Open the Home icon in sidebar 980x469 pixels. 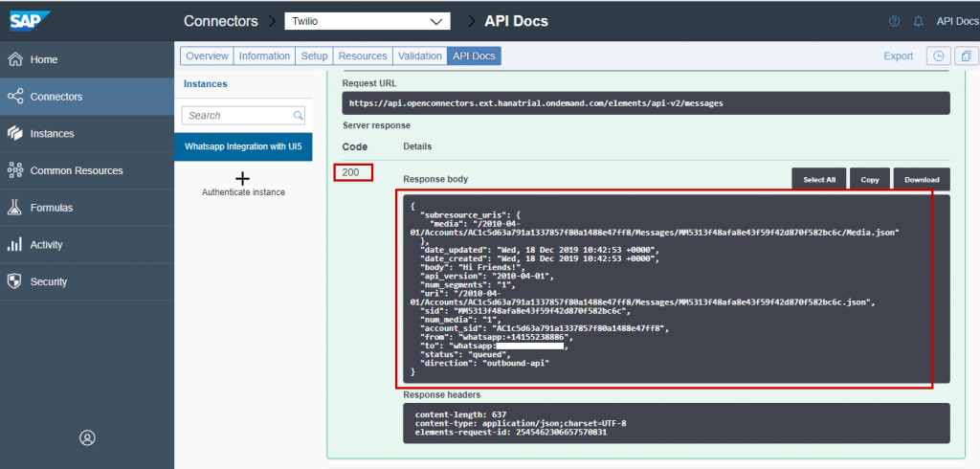[x=15, y=59]
